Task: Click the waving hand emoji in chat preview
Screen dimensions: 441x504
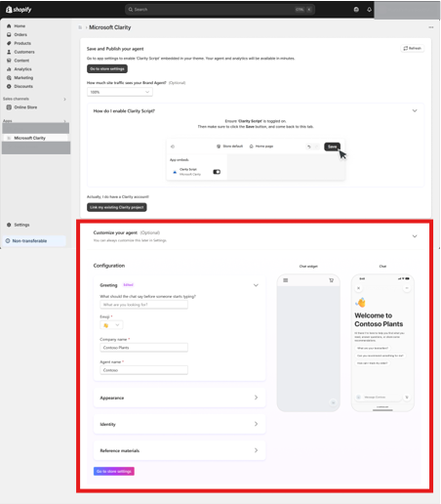Action: [x=361, y=303]
